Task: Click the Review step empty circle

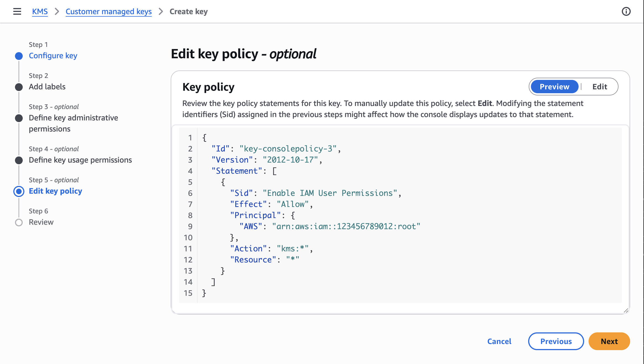Action: 19,223
